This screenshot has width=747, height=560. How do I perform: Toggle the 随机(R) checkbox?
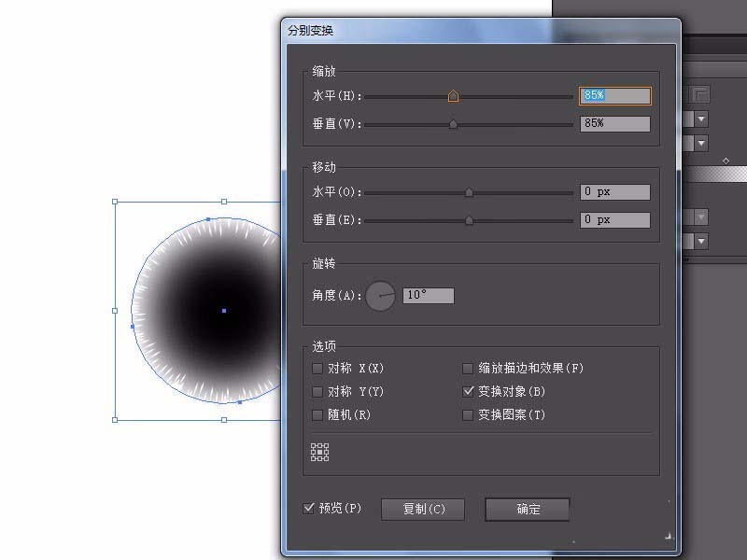[317, 414]
